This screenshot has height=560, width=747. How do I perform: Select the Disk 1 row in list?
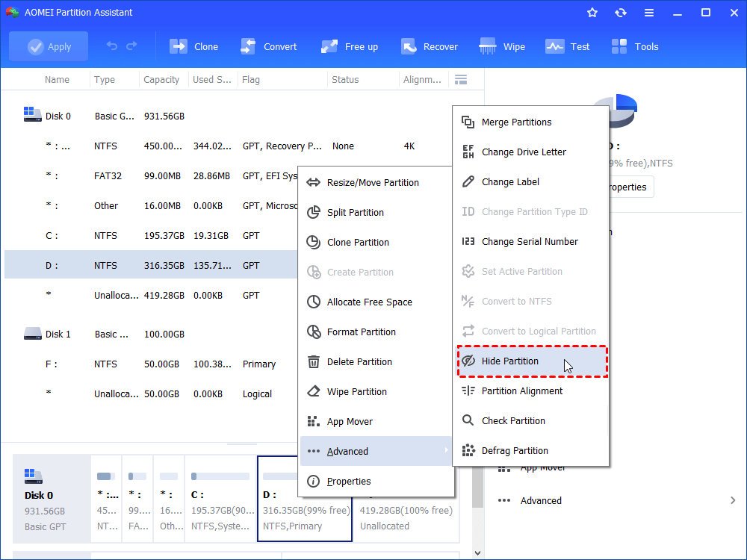coord(151,335)
